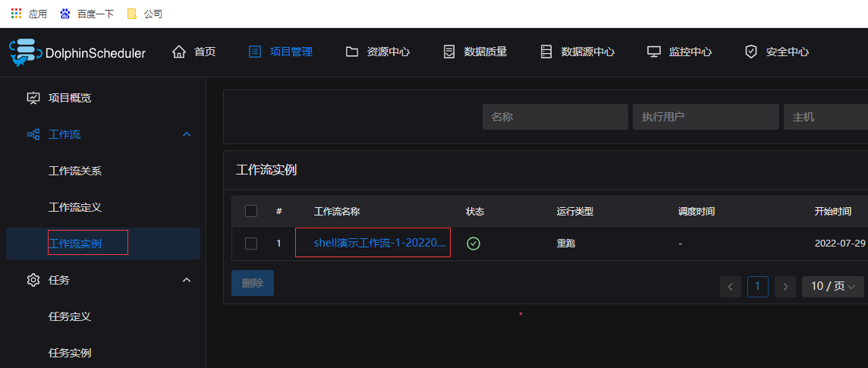
Task: Open the shell演示工作流-1-20220... instance link
Action: [x=379, y=243]
